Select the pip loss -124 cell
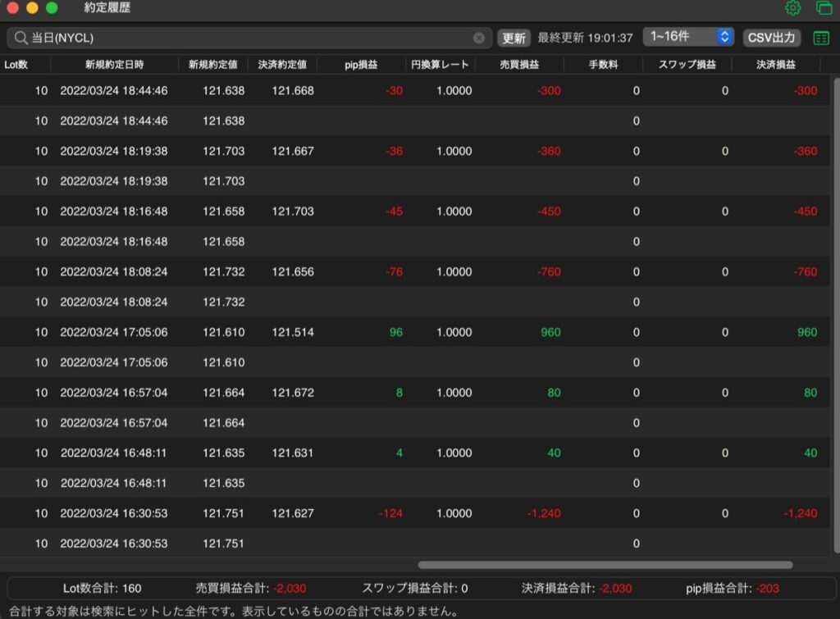Screen dimensions: 840x619 (390, 513)
